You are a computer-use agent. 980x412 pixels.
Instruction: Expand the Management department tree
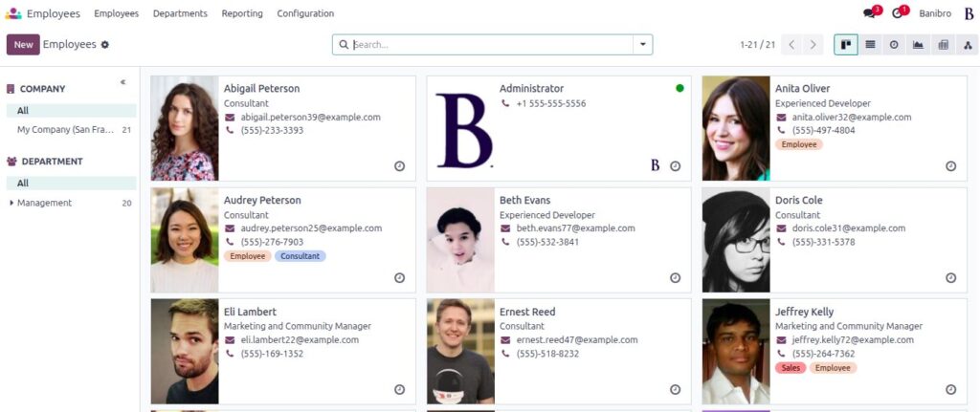(x=11, y=203)
